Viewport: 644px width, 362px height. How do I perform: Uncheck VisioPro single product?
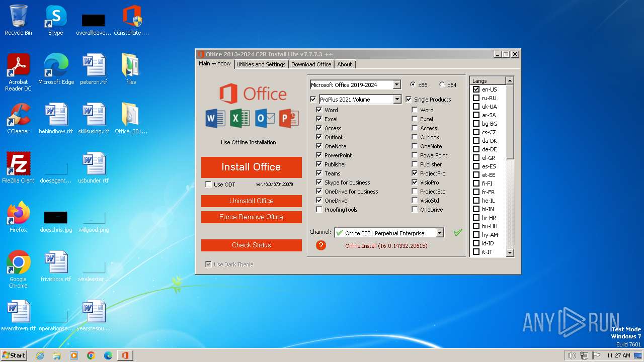pos(415,182)
